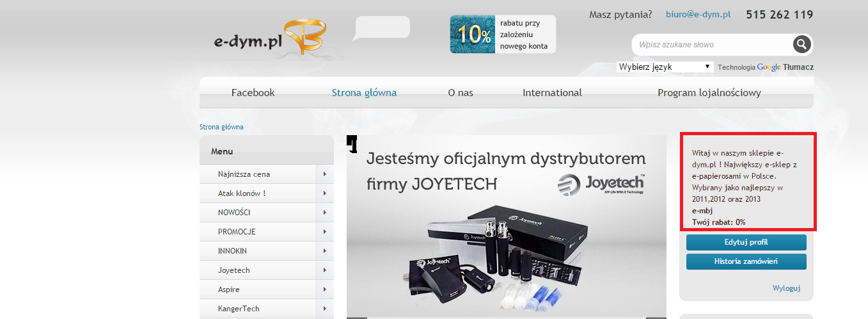868x319 pixels.
Task: Click biuro@e-dym.pl email link
Action: [698, 14]
